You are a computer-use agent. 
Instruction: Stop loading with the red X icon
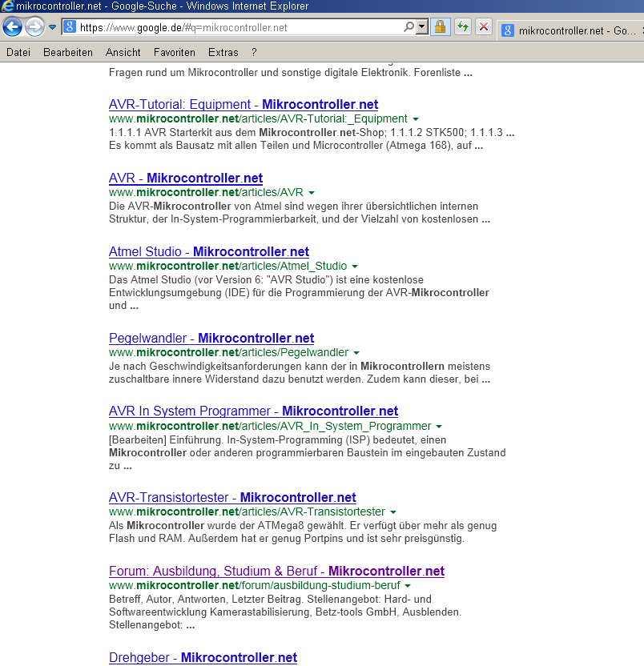point(483,27)
